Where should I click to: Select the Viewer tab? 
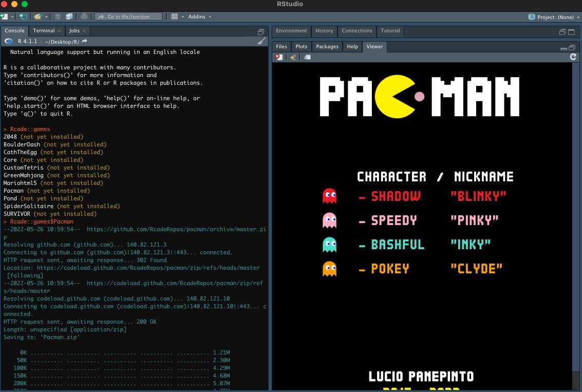coord(374,46)
